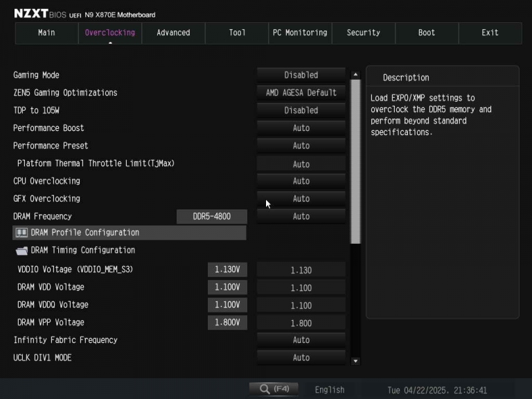Select the DRAM VPP Voltage label
This screenshot has height=399, width=532.
(x=51, y=322)
